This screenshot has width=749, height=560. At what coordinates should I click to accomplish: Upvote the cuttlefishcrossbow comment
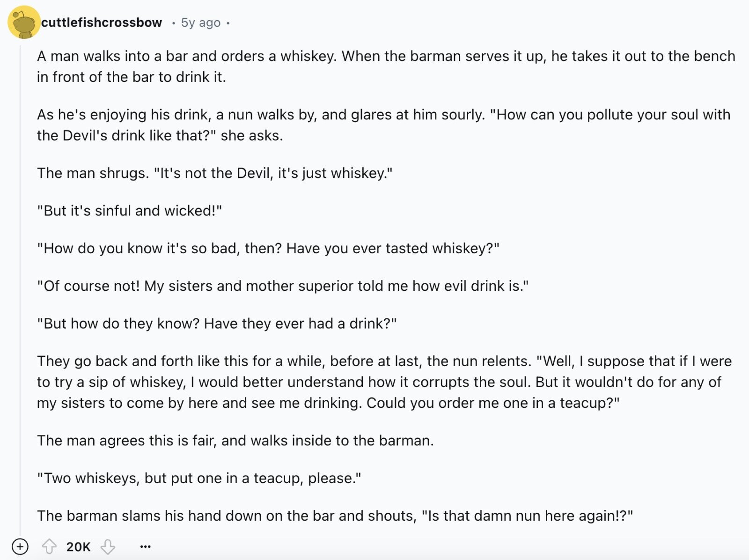[49, 546]
